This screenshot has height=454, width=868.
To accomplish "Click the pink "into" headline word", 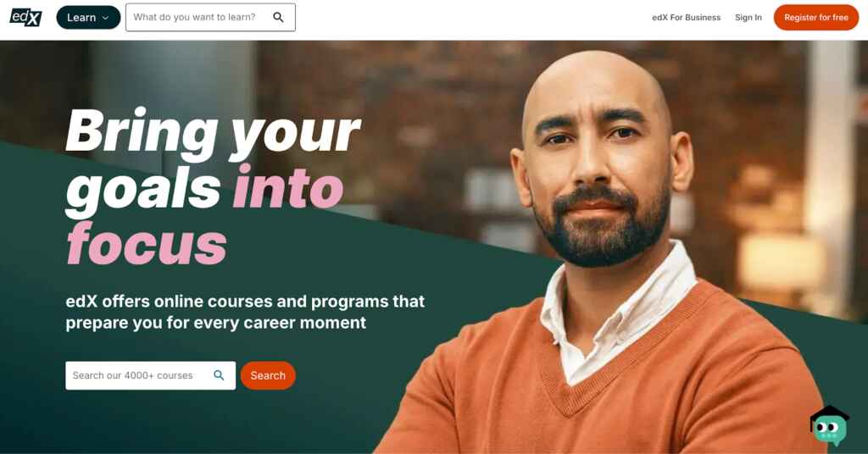I will (x=288, y=187).
